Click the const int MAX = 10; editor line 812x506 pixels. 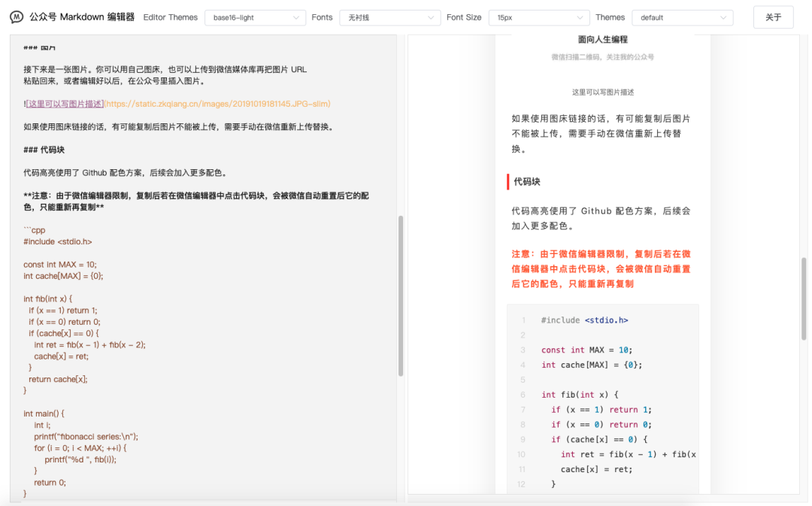click(x=59, y=264)
